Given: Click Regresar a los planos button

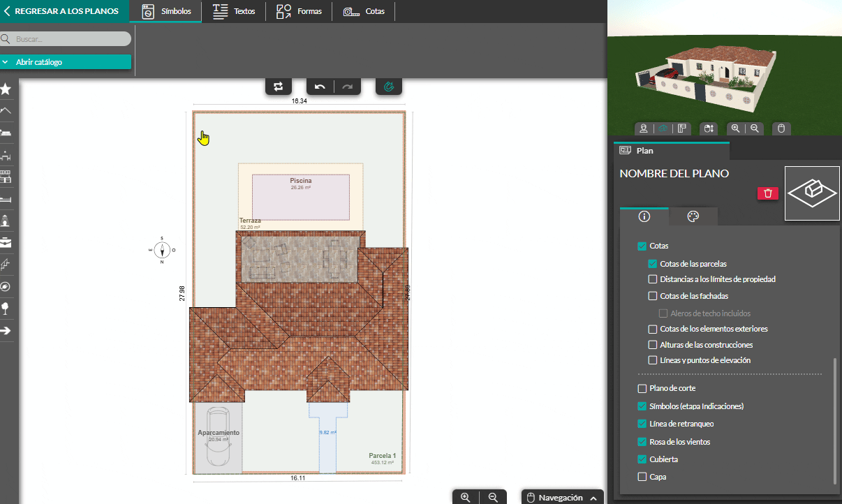Looking at the screenshot, I should pyautogui.click(x=64, y=11).
